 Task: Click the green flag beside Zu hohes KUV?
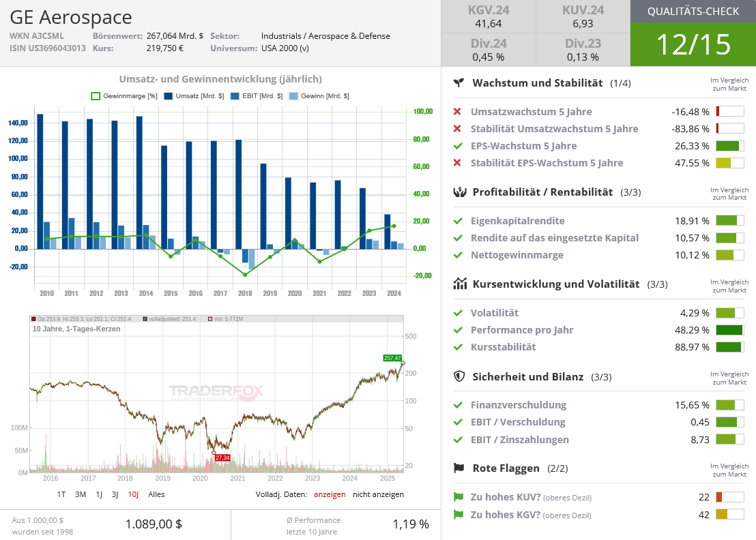(x=459, y=496)
